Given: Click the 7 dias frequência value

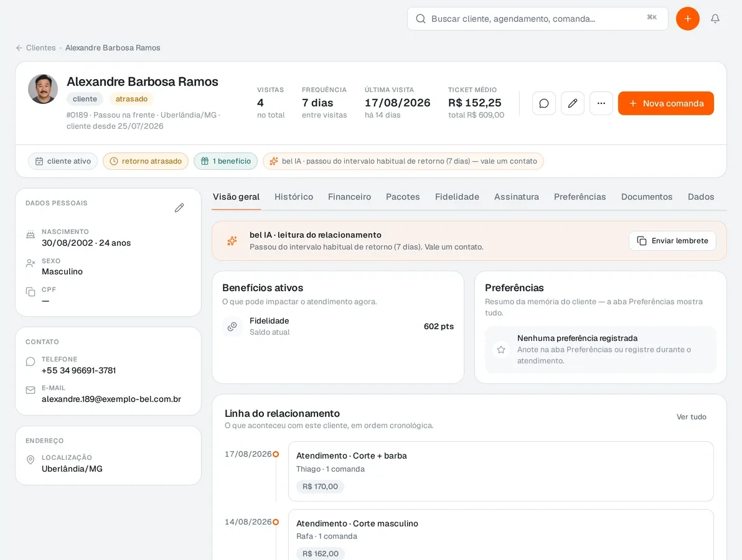Looking at the screenshot, I should pyautogui.click(x=317, y=103).
